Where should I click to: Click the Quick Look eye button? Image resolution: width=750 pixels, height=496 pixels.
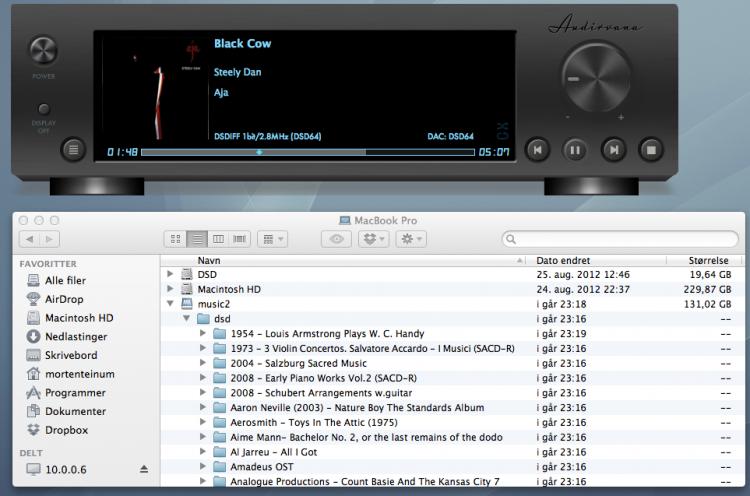(x=336, y=239)
